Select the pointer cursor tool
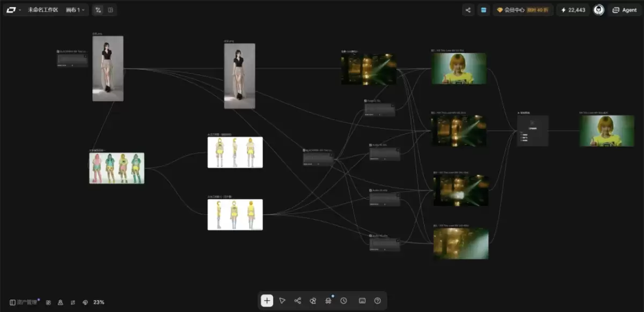Screen dimensions: 644x312 pos(282,301)
